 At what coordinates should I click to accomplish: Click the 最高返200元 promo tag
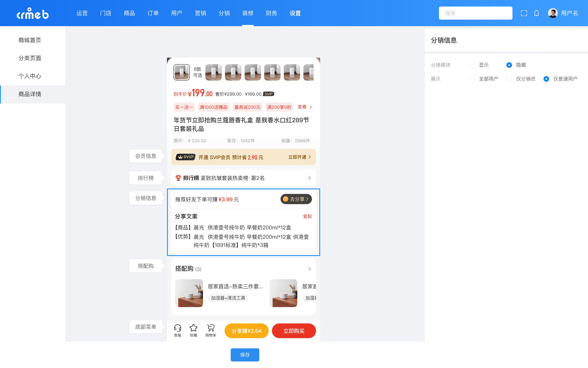pyautogui.click(x=247, y=107)
